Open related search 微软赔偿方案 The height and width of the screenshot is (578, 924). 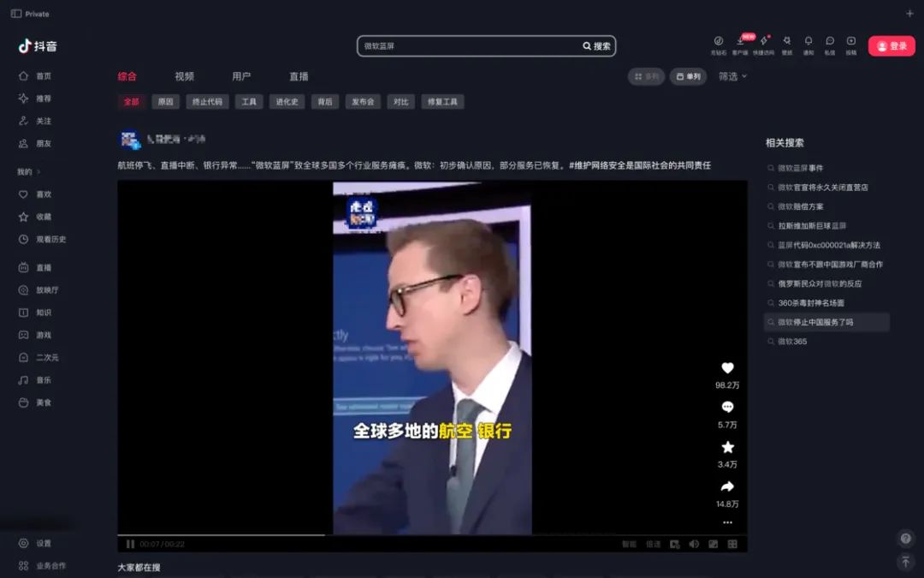[x=800, y=206]
